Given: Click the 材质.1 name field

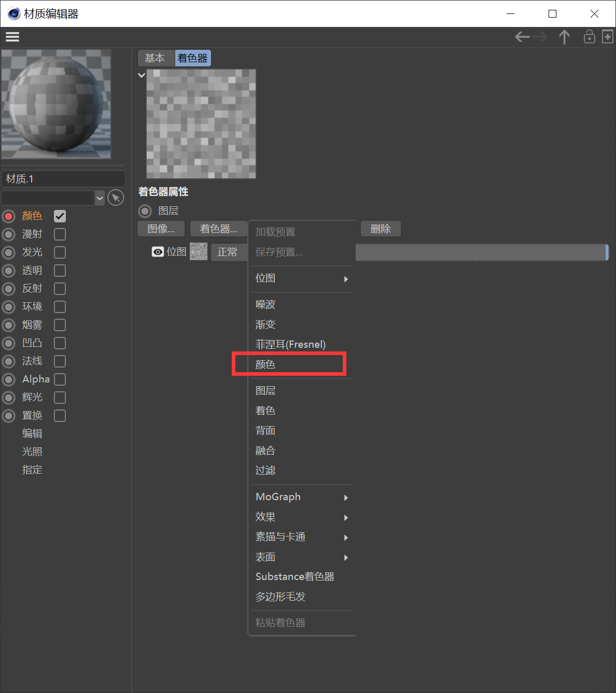Looking at the screenshot, I should click(63, 179).
